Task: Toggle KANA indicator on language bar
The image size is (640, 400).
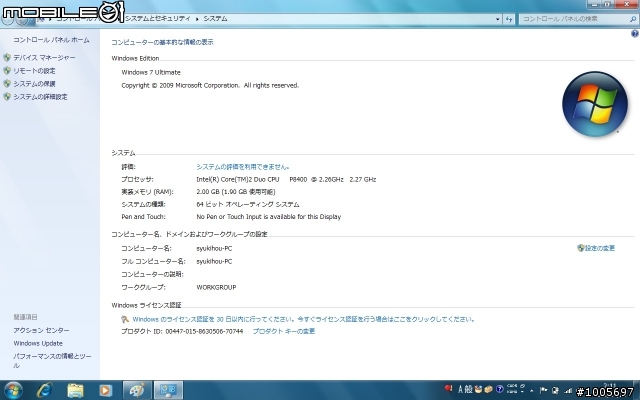Action: tap(512, 391)
